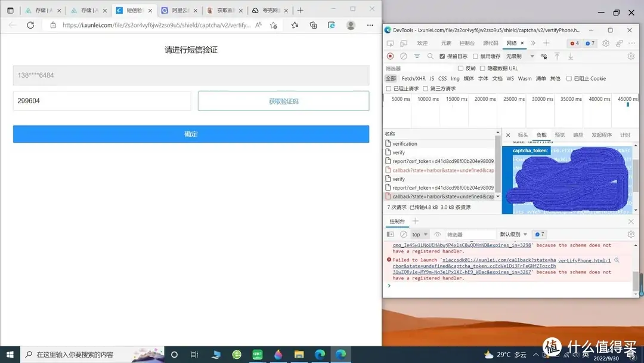Expand the top frame context dropdown
This screenshot has width=644, height=363.
(420, 233)
